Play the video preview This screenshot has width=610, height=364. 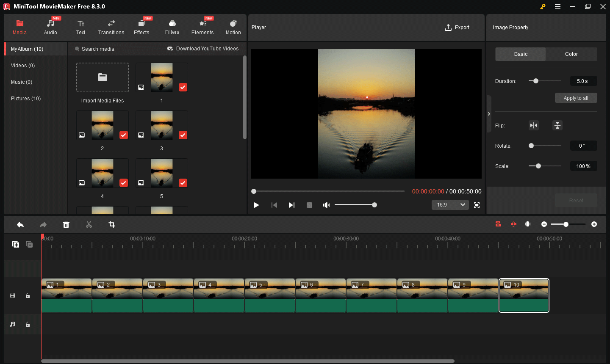[256, 205]
